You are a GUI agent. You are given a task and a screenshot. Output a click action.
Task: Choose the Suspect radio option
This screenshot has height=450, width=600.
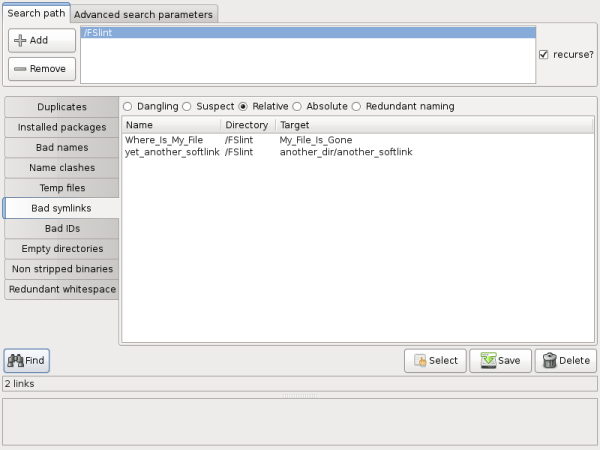[x=186, y=106]
